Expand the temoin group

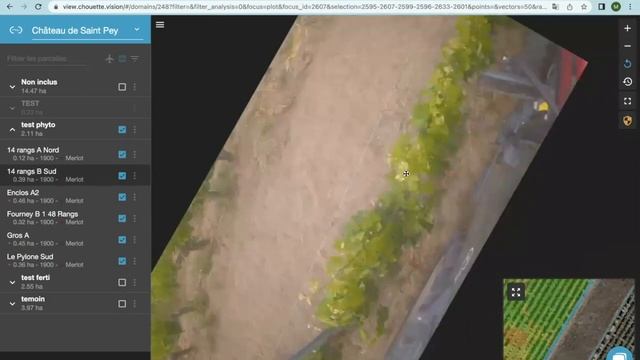[x=12, y=304]
